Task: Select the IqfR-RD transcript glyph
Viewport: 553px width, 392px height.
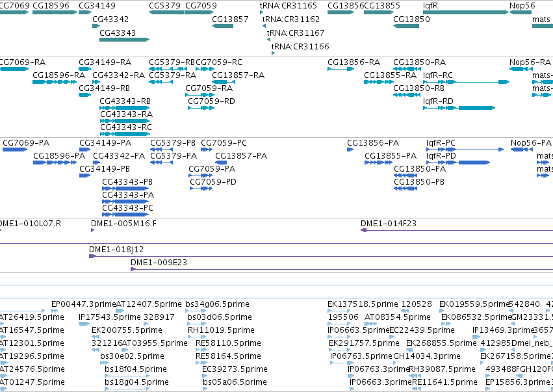Action: [459, 108]
